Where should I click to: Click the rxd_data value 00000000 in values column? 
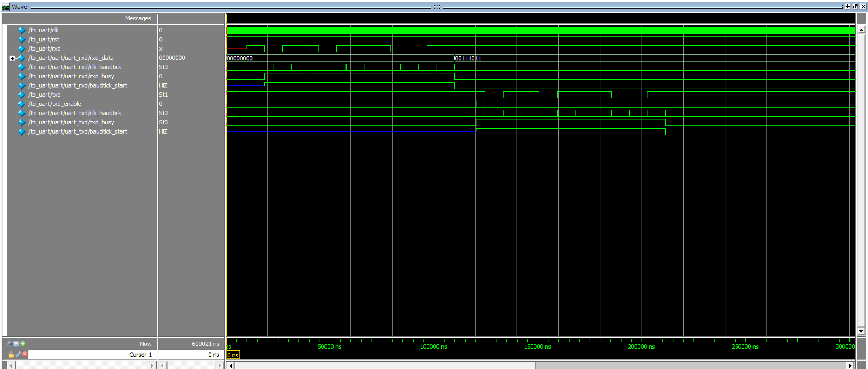[x=172, y=58]
